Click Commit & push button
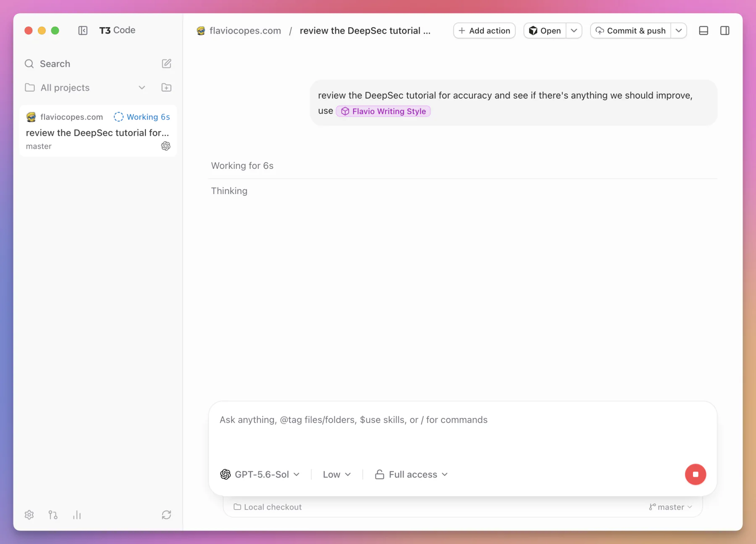Screen dimensions: 756x544 coord(630,31)
